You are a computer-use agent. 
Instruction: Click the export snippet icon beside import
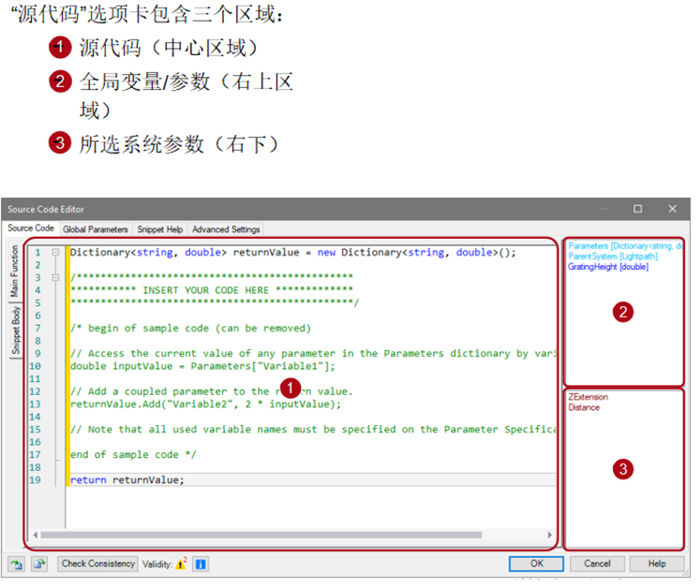pyautogui.click(x=39, y=565)
